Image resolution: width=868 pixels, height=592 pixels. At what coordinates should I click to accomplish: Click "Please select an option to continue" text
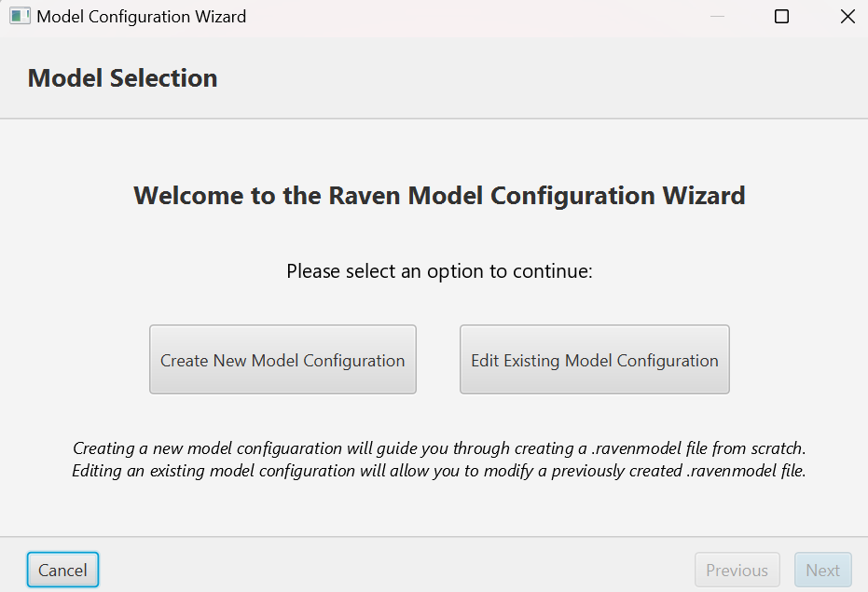(439, 271)
